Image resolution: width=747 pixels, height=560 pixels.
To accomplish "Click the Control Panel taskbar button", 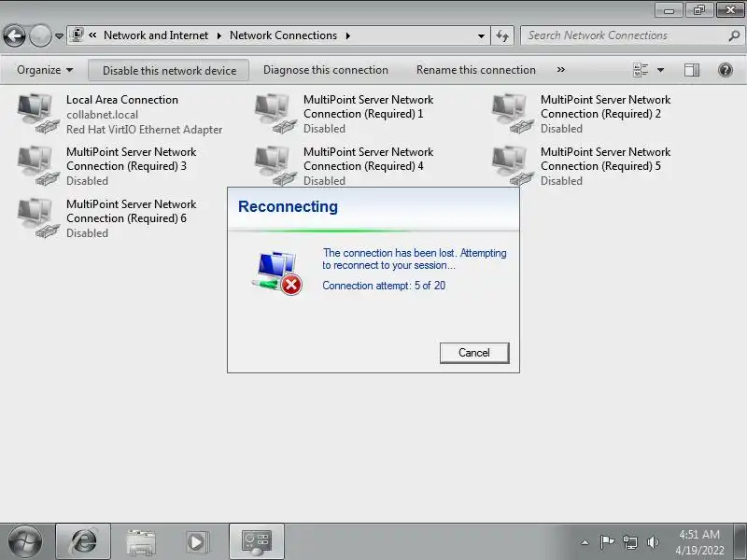I will coord(257,541).
